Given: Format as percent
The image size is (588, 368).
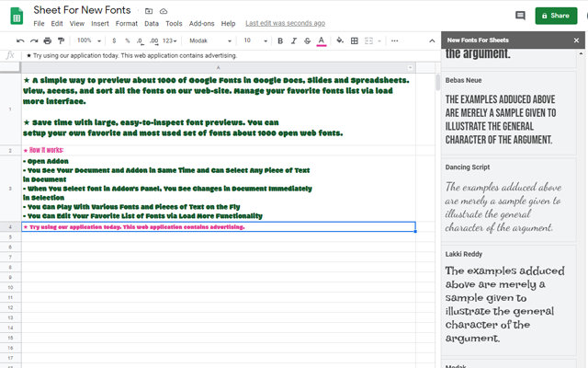Looking at the screenshot, I should coord(128,40).
